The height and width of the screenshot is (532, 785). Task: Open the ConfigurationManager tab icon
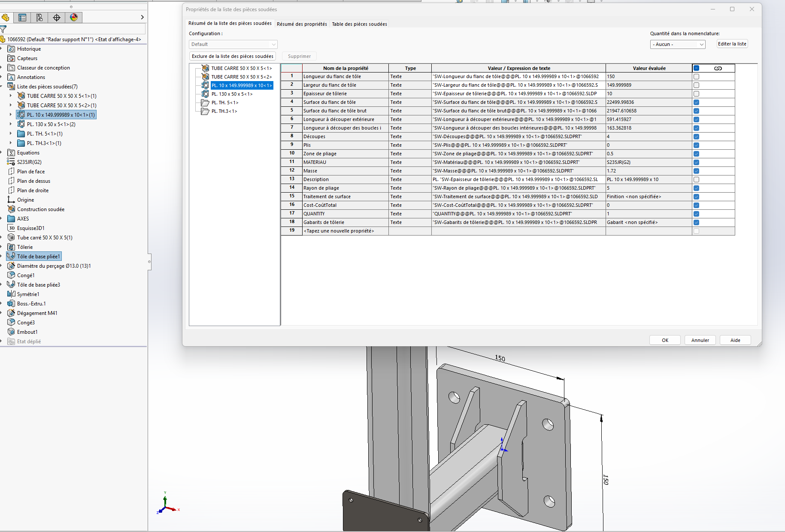(x=39, y=18)
